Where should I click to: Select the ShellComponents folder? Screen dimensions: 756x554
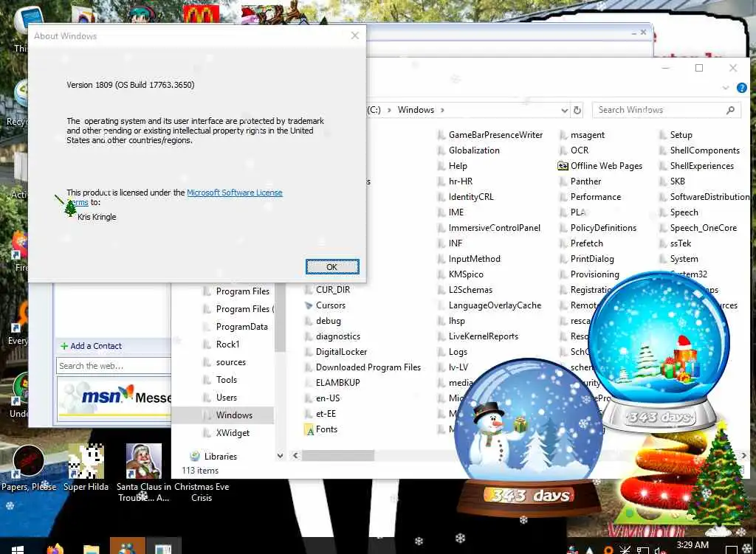[x=699, y=150]
